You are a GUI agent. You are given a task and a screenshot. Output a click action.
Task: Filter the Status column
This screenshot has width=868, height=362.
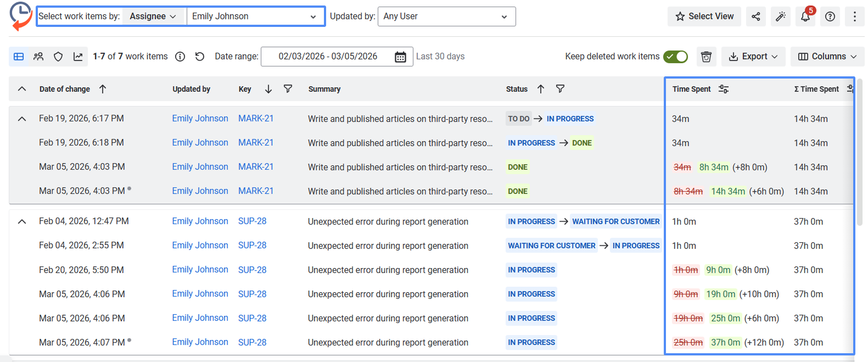click(560, 89)
